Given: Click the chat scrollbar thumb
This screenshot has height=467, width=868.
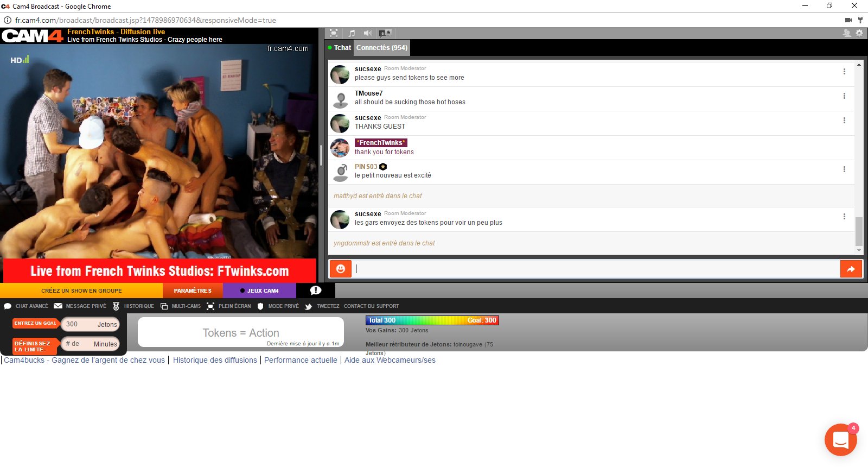Looking at the screenshot, I should click(x=859, y=231).
